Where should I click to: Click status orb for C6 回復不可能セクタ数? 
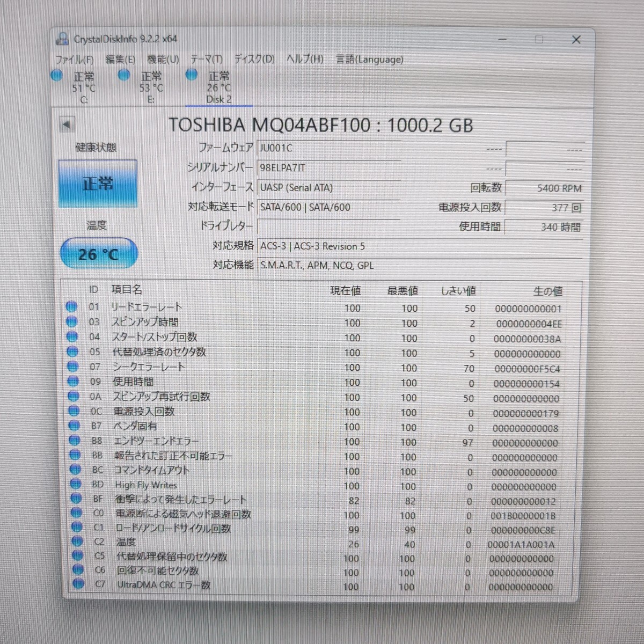(78, 570)
